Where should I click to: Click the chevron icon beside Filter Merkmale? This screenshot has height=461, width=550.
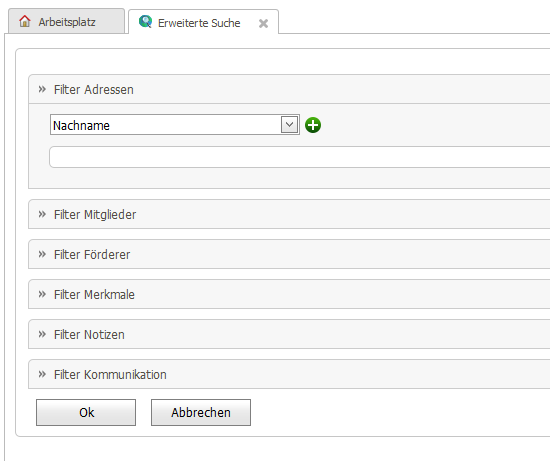42,294
